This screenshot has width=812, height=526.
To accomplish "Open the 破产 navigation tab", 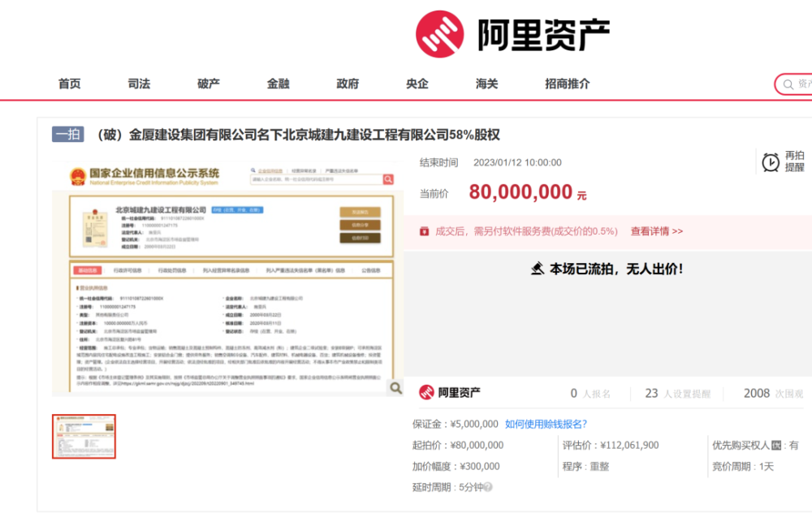I will coord(209,84).
